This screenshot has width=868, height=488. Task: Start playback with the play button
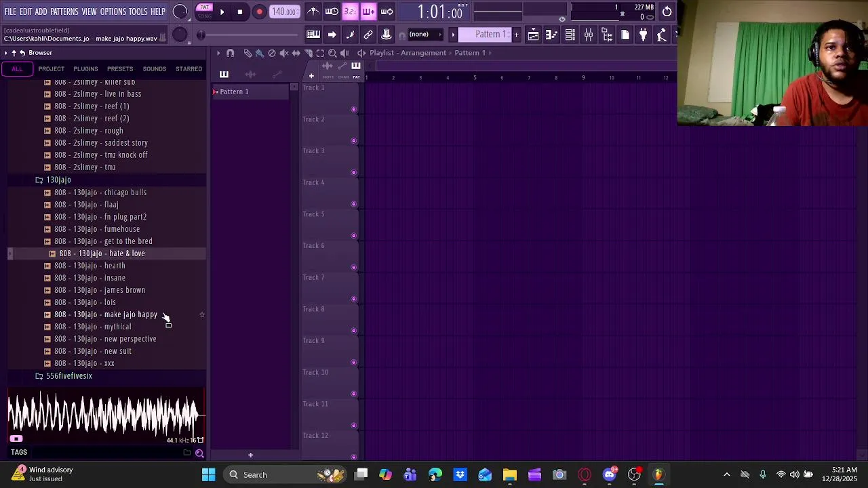coord(222,12)
